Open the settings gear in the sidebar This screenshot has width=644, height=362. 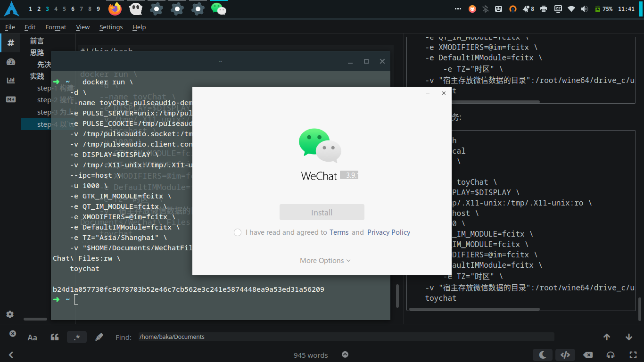click(10, 314)
